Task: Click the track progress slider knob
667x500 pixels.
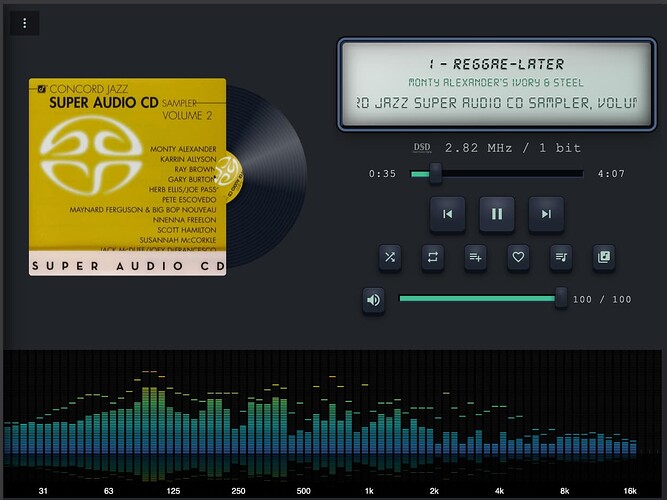Action: 436,173
